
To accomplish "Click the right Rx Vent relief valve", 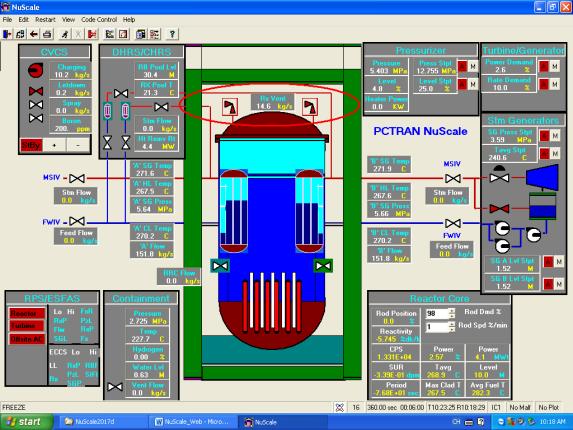I will pyautogui.click(x=310, y=107).
